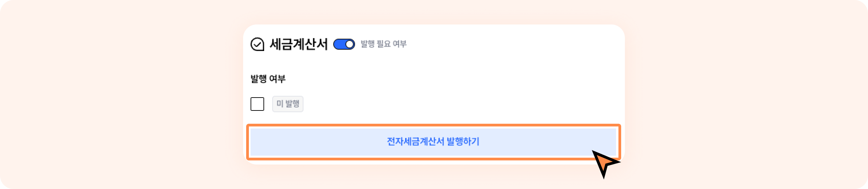Mark the square checkbox under 발행 여부
This screenshot has height=189, width=868.
point(257,104)
